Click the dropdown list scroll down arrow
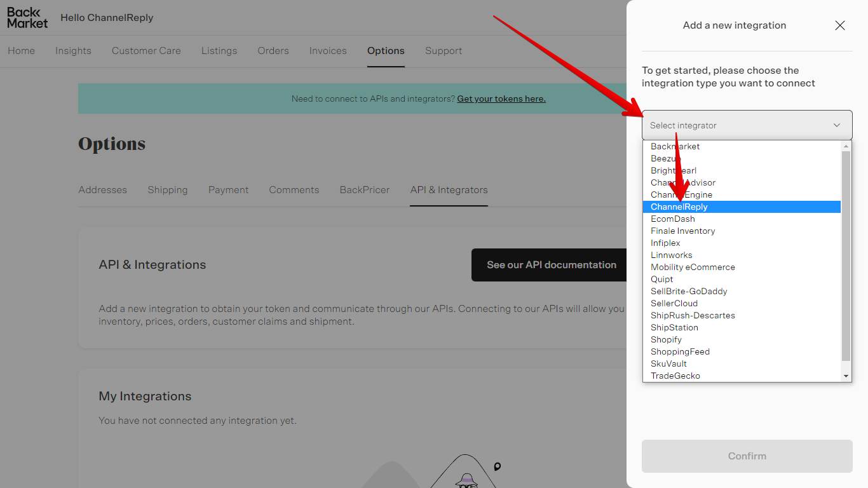Image resolution: width=868 pixels, height=488 pixels. (x=846, y=376)
